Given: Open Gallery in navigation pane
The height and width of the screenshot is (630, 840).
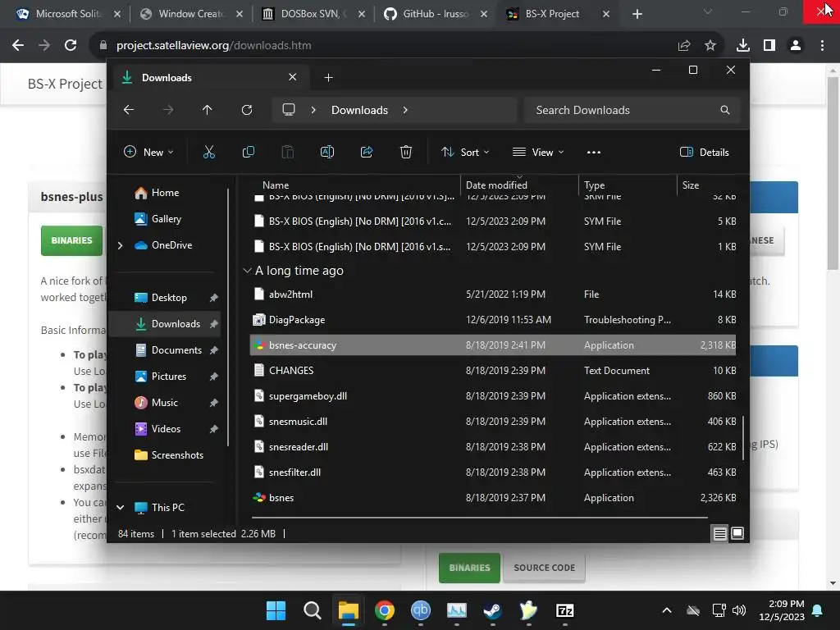Looking at the screenshot, I should coord(166,218).
